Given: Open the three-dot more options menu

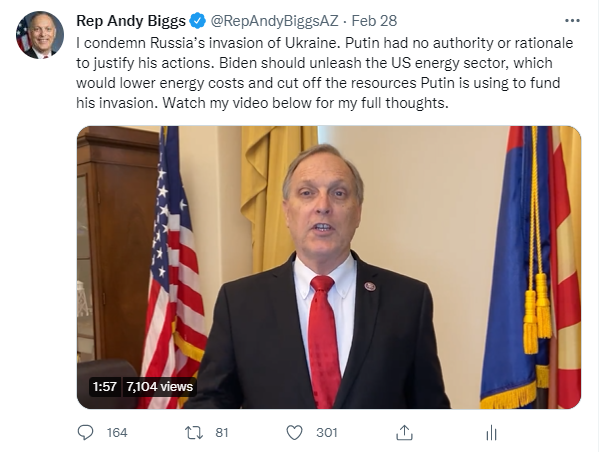Looking at the screenshot, I should point(572,21).
